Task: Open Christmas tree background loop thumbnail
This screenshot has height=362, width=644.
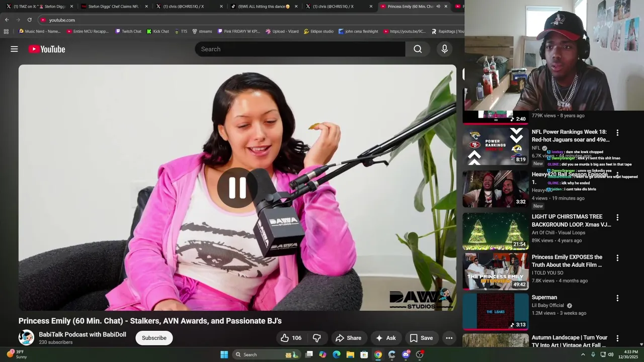Action: (496, 231)
